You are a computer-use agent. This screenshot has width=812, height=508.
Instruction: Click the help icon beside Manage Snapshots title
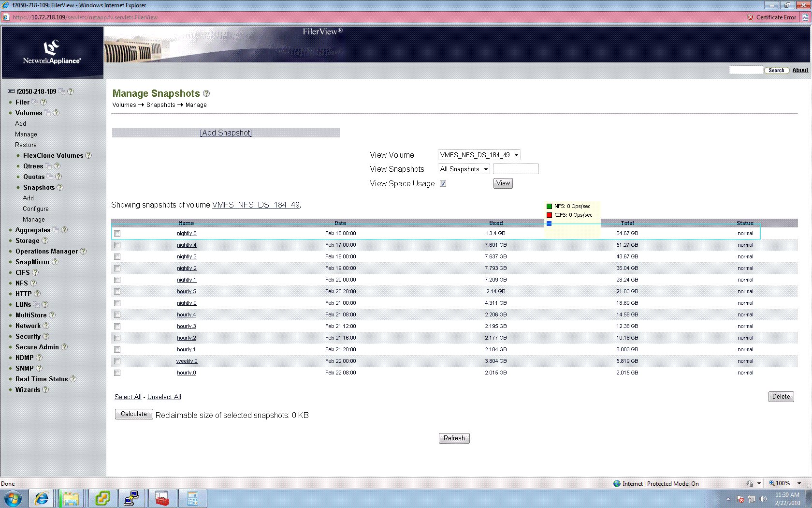[206, 93]
